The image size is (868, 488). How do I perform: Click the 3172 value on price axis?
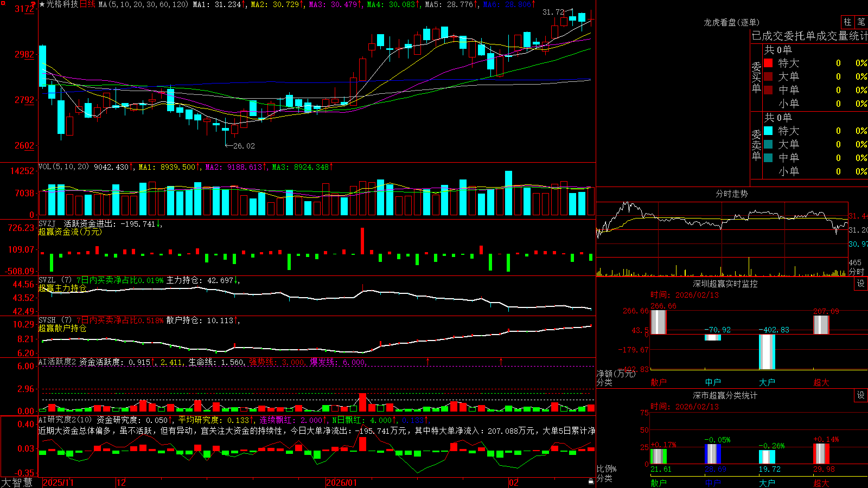click(24, 9)
